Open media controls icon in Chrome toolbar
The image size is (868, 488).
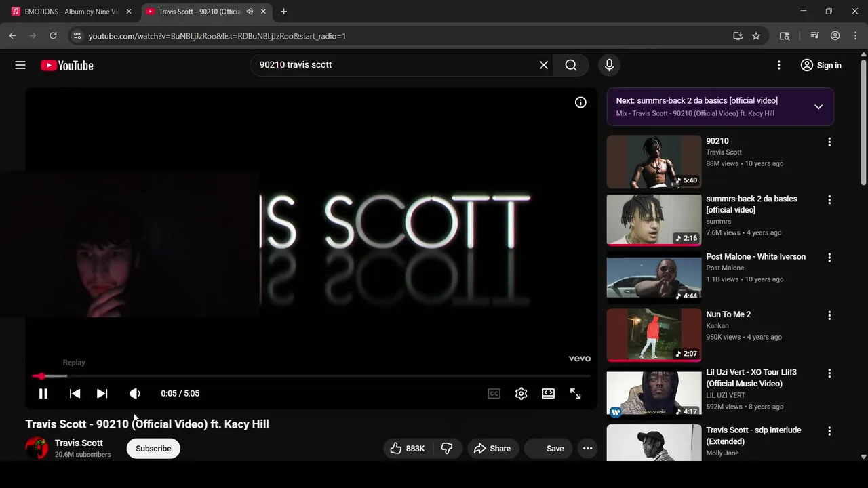815,36
